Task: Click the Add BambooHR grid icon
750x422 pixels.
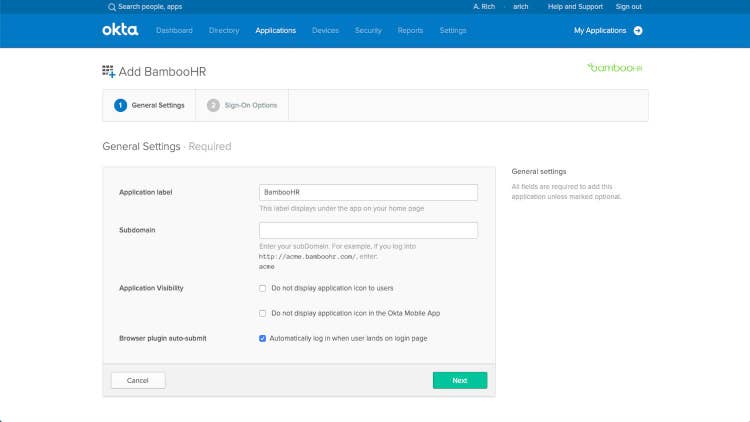Action: point(109,72)
